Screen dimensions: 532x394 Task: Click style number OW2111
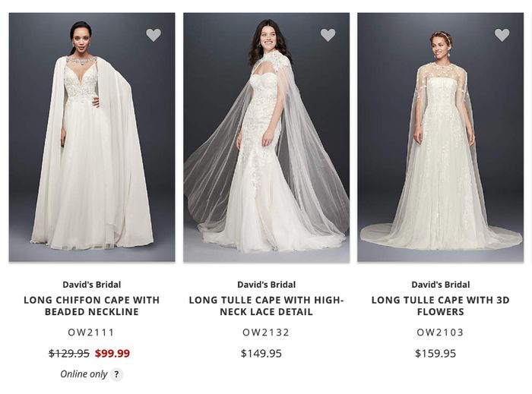[x=92, y=333]
